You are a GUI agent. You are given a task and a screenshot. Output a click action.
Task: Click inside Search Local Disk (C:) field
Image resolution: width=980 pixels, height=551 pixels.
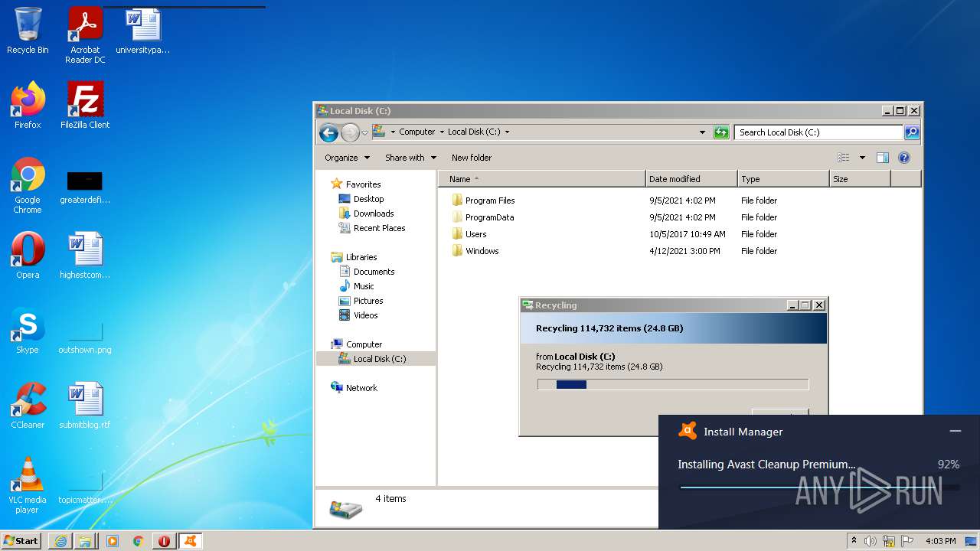tap(818, 132)
